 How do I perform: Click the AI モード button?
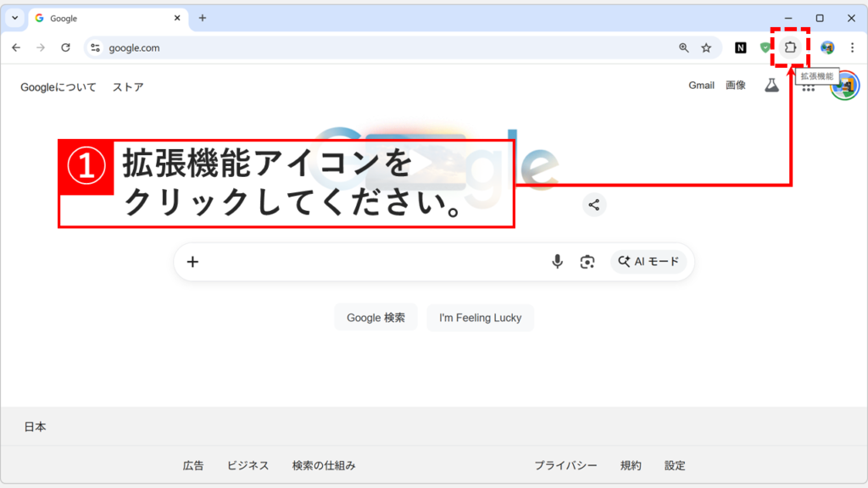[x=649, y=262]
